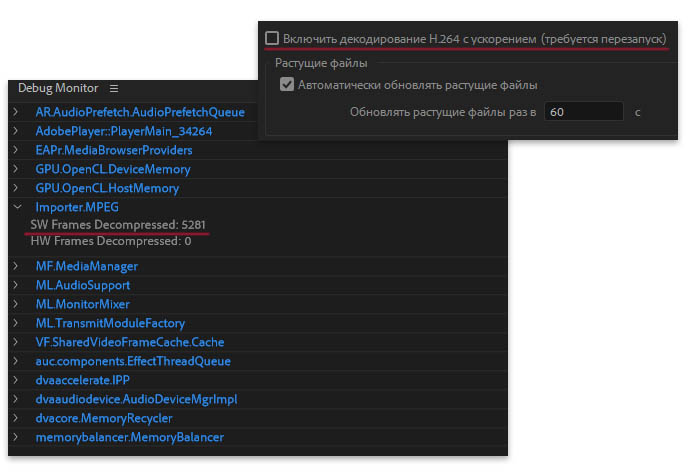Image resolution: width=688 pixels, height=472 pixels.
Task: Click the dvaaccelerate.IPP entry
Action: [83, 380]
